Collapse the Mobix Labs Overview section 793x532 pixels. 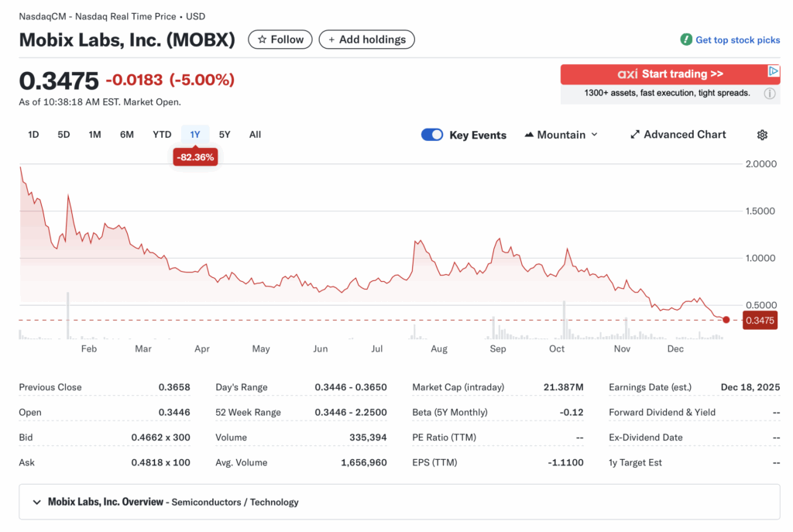[36, 502]
